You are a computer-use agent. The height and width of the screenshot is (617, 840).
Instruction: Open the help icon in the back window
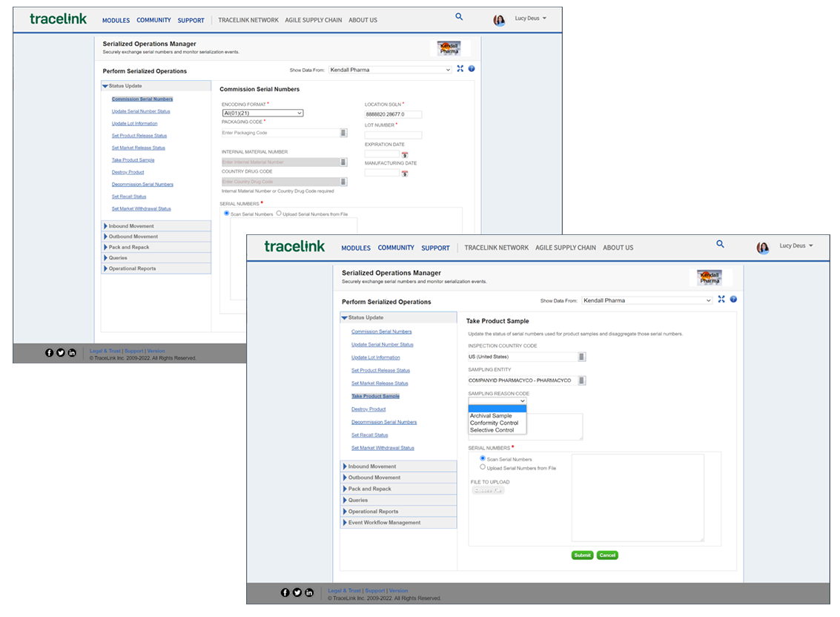[472, 69]
